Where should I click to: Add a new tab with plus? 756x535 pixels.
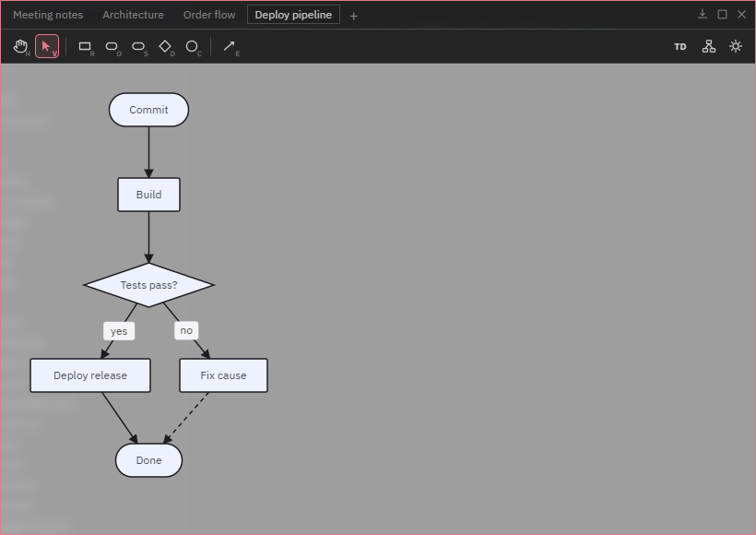coord(353,16)
